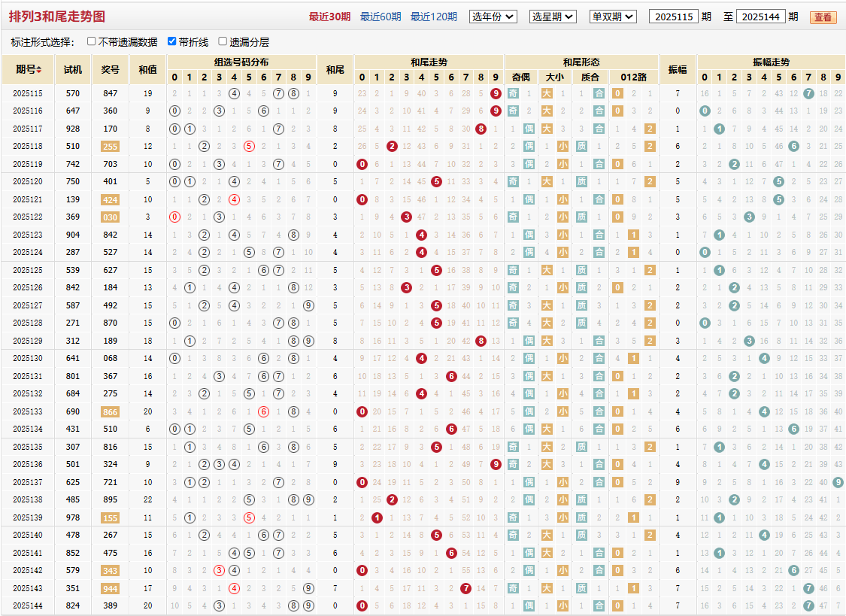The image size is (846, 616).
Task: Click red circled 6 in row 2025133
Action: (263, 411)
